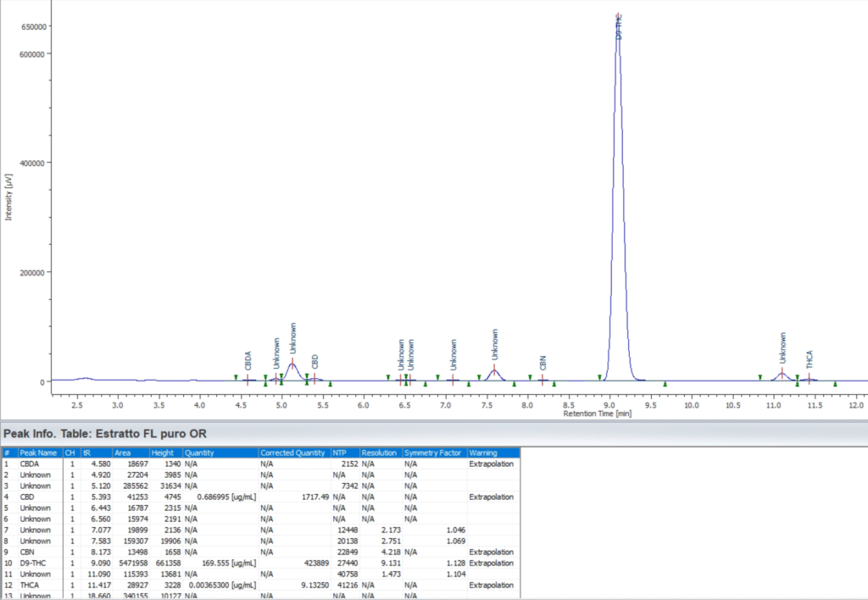Click the Symmetry Factor column header
Screen dimensions: 868x600
click(x=434, y=453)
